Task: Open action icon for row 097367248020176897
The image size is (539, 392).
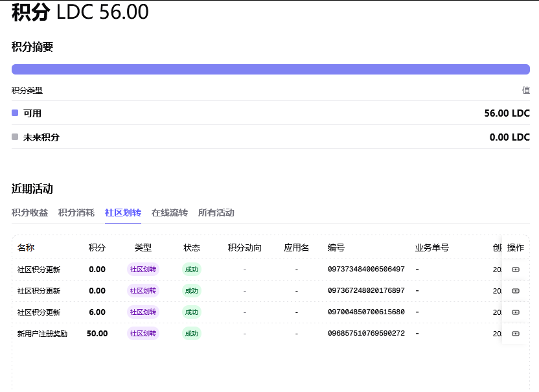Action: coord(515,291)
